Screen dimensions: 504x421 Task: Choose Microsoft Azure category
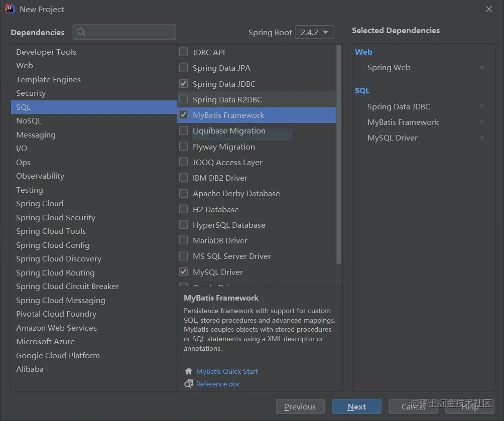pos(93,342)
